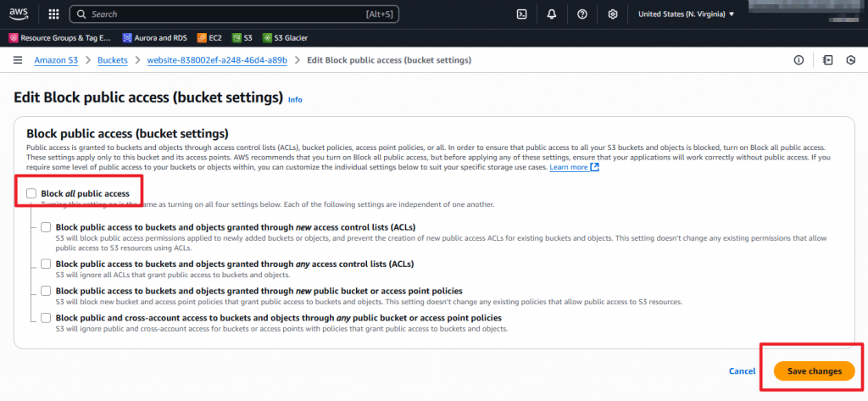Open the info panel circle icon
The image size is (868, 401).
click(798, 60)
